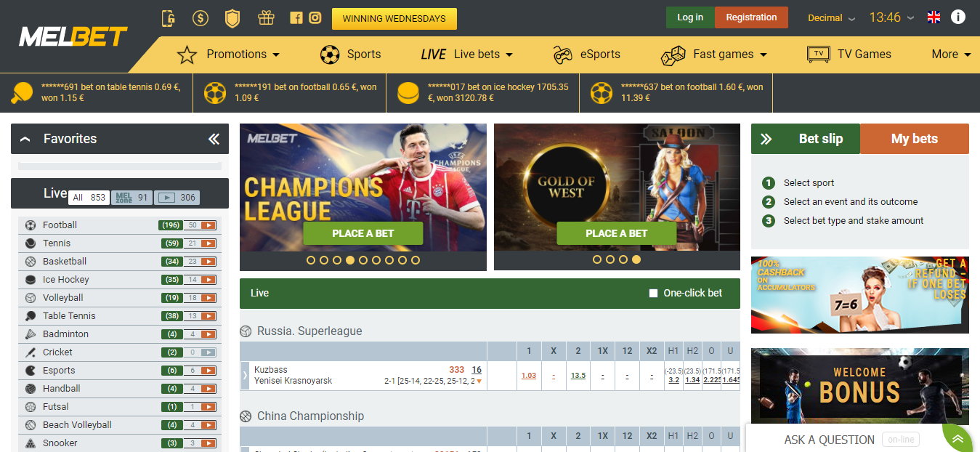Open the Promotions dropdown menu
Image resolution: width=980 pixels, height=452 pixels.
click(x=229, y=55)
